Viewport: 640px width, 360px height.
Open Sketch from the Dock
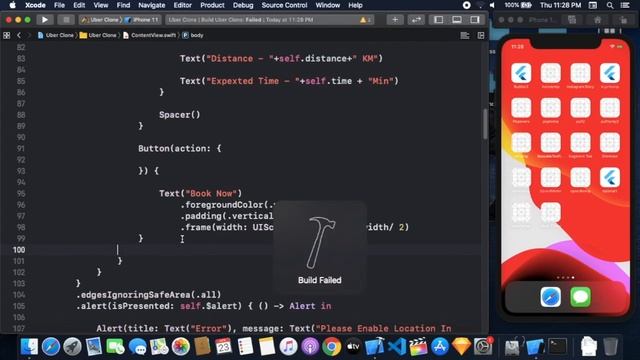(x=461, y=347)
